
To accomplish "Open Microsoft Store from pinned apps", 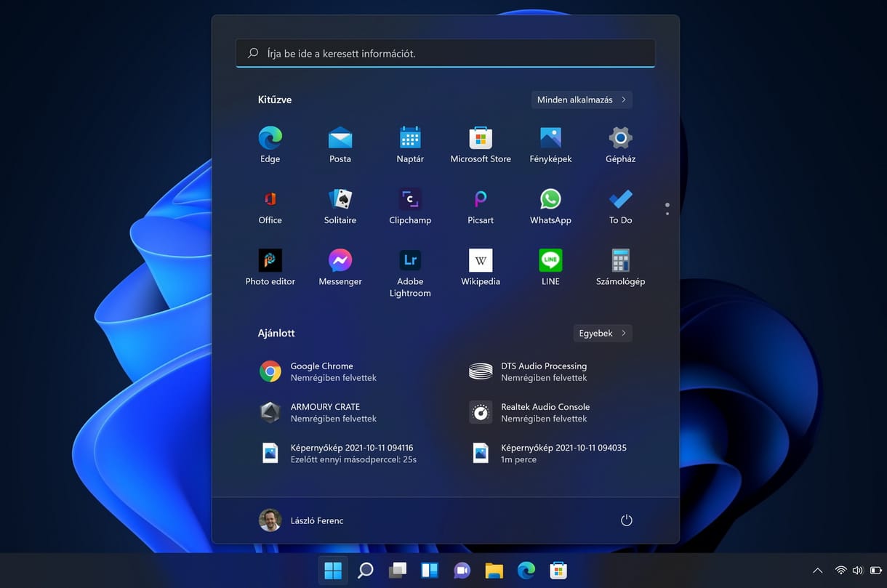I will pos(481,145).
